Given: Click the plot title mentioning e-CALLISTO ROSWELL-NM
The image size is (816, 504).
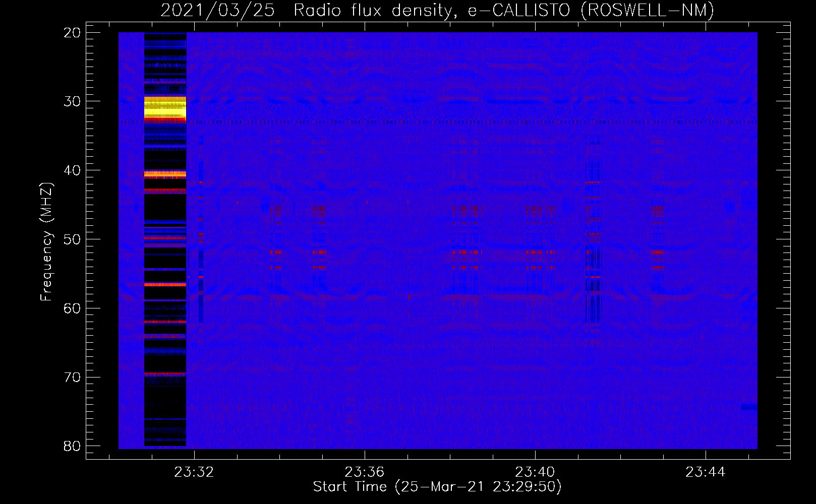Looking at the screenshot, I should click(437, 11).
